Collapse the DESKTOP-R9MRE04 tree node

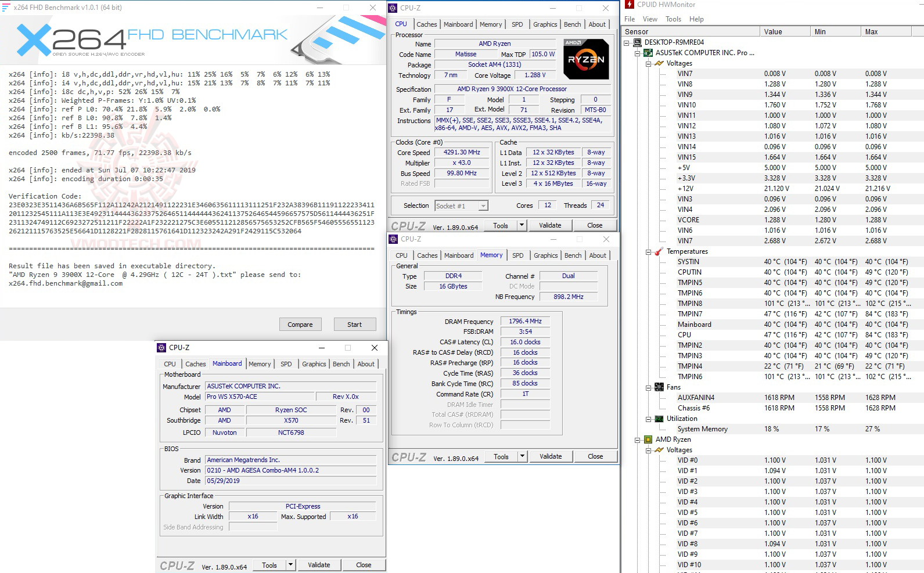[627, 42]
